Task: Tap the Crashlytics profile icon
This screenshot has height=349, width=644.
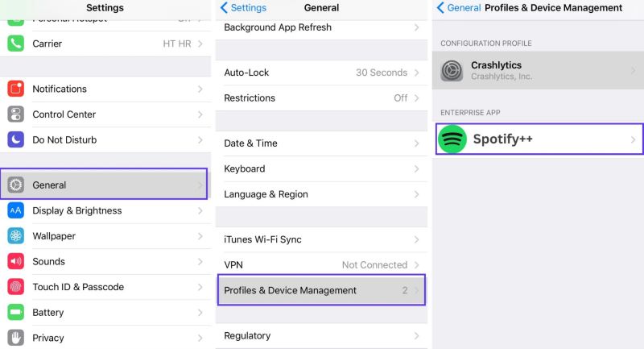Action: (452, 70)
